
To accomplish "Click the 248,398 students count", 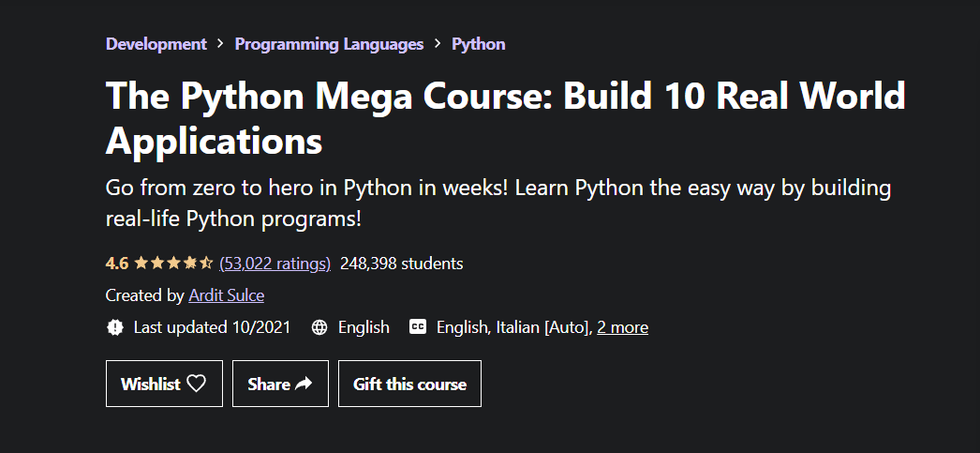I will (x=401, y=264).
